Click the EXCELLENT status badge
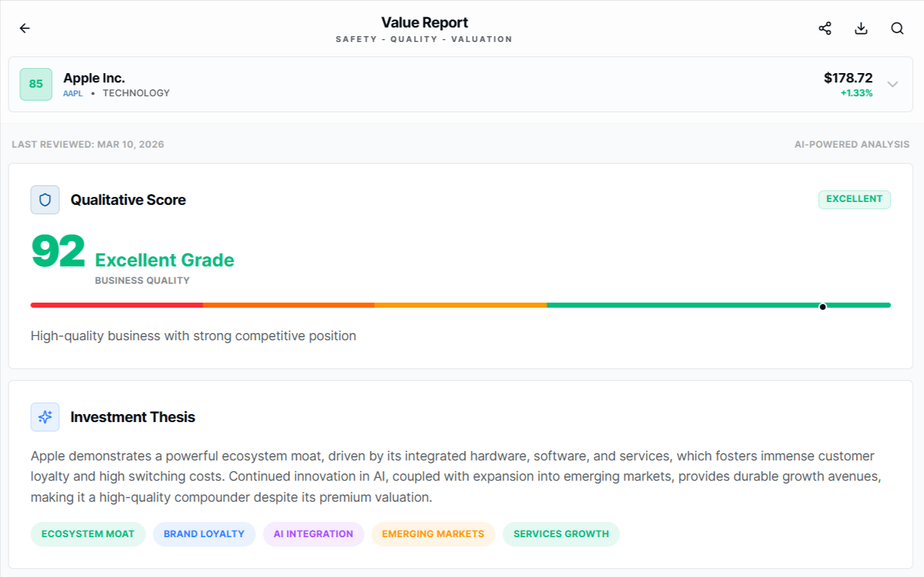Screen dimensions: 924x577 (x=854, y=199)
